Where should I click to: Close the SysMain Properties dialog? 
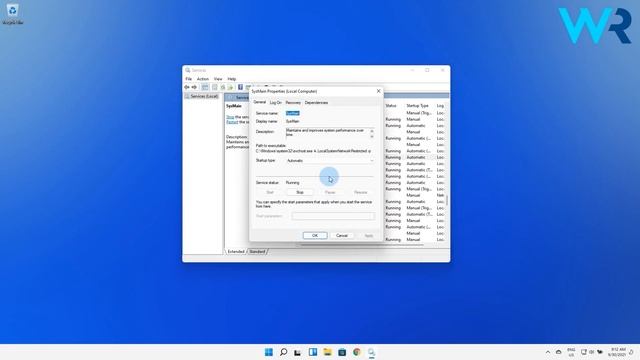[378, 91]
